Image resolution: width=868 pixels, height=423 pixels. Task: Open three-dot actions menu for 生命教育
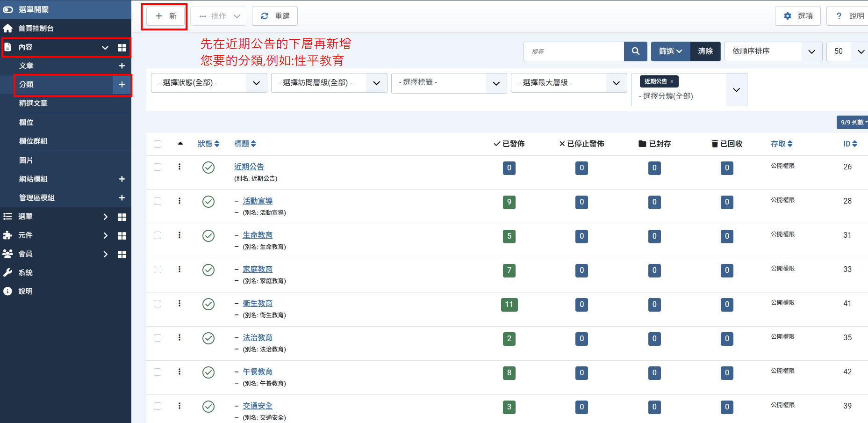pos(179,235)
